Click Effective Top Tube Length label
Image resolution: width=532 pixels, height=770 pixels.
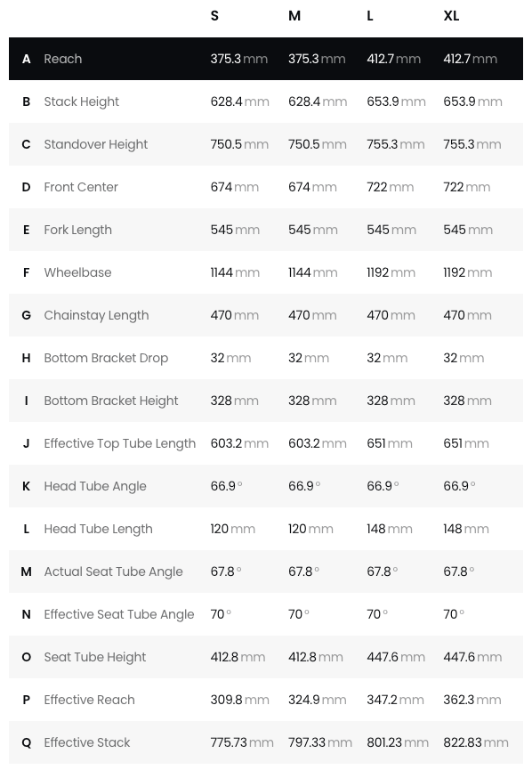point(120,443)
